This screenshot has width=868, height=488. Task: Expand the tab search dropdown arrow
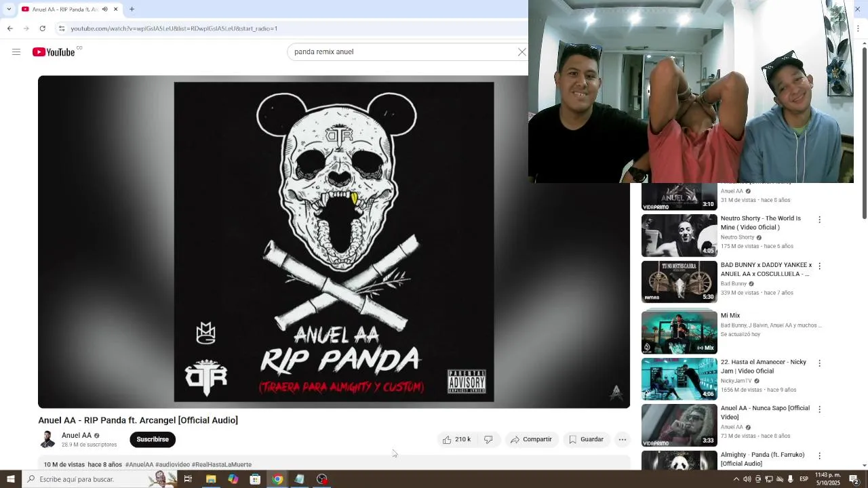coord(9,9)
